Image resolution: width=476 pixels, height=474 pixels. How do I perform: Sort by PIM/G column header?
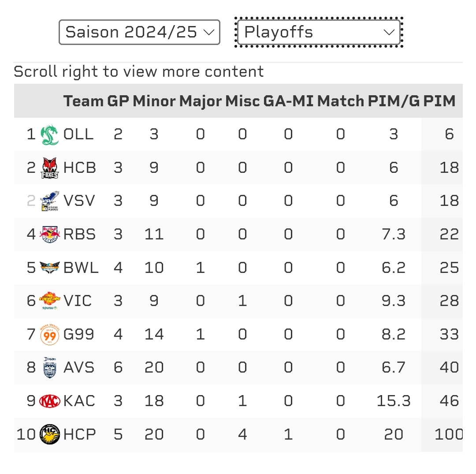click(x=394, y=101)
